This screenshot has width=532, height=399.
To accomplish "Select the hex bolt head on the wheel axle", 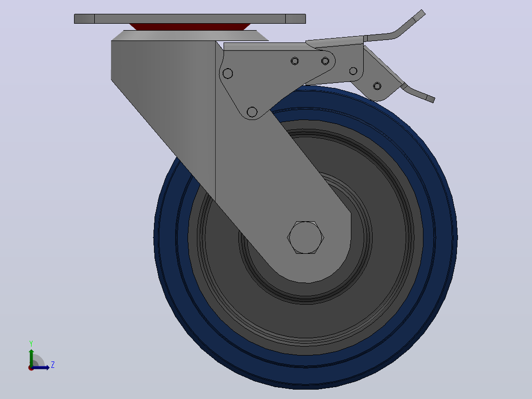I will (305, 238).
